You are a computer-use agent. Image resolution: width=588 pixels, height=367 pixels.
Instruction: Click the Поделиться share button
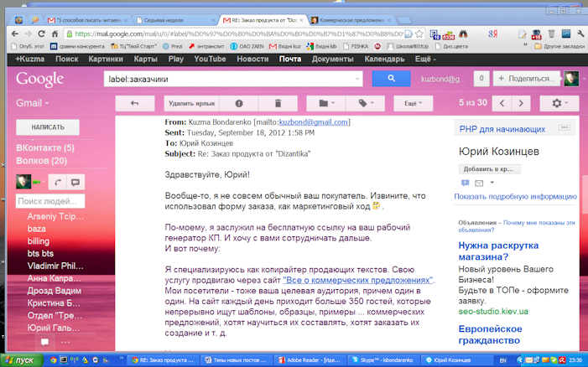[527, 79]
